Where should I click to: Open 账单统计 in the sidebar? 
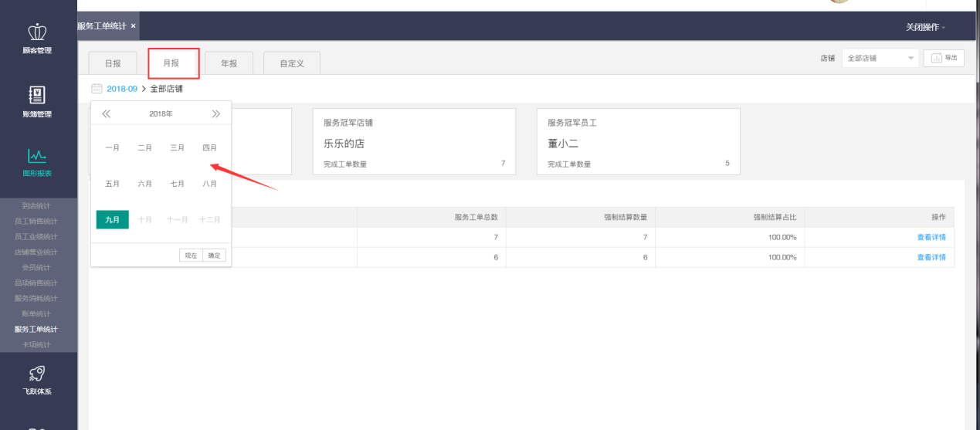point(36,313)
